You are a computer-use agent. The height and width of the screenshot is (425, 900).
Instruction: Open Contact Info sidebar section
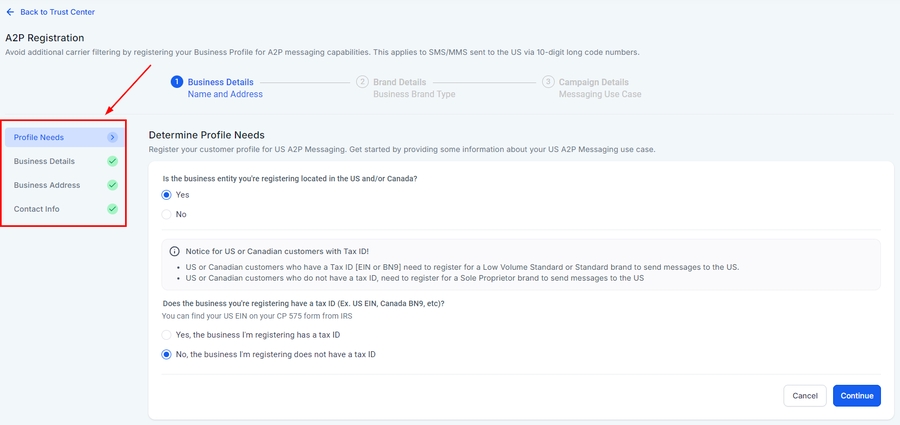click(37, 209)
